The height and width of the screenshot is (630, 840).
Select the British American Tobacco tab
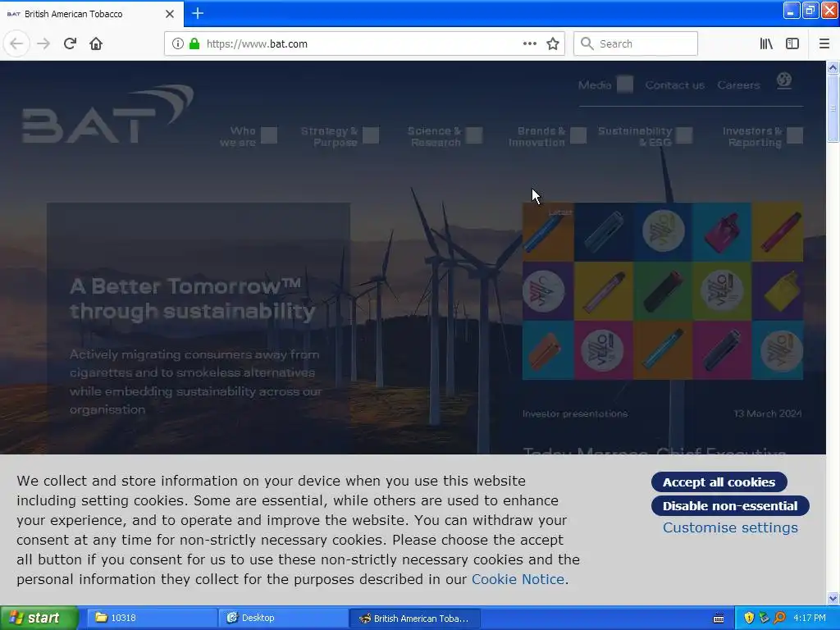[x=92, y=14]
